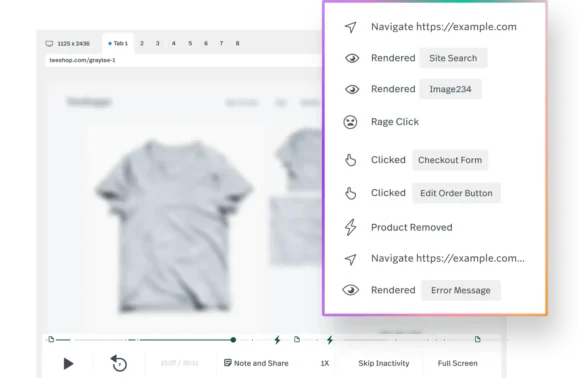Viewport: 578px width, 378px height.
Task: Switch to Tab 1
Action: pos(118,44)
